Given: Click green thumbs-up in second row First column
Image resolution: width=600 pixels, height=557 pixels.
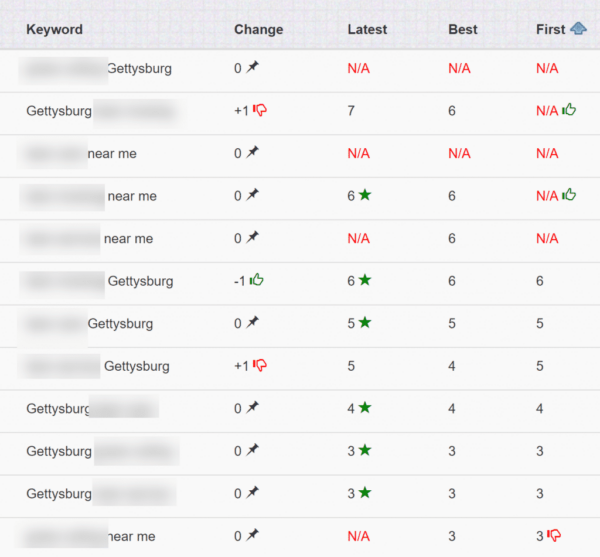Looking at the screenshot, I should coord(570,110).
